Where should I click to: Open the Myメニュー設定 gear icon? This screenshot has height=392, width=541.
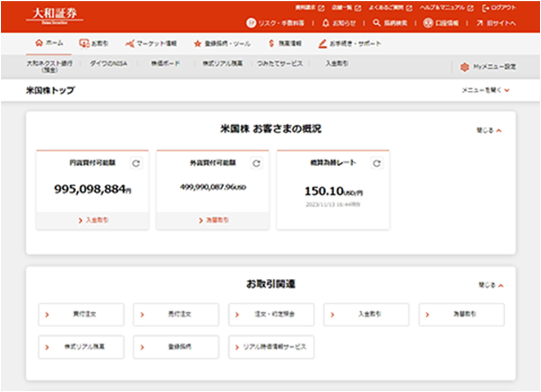coord(464,66)
